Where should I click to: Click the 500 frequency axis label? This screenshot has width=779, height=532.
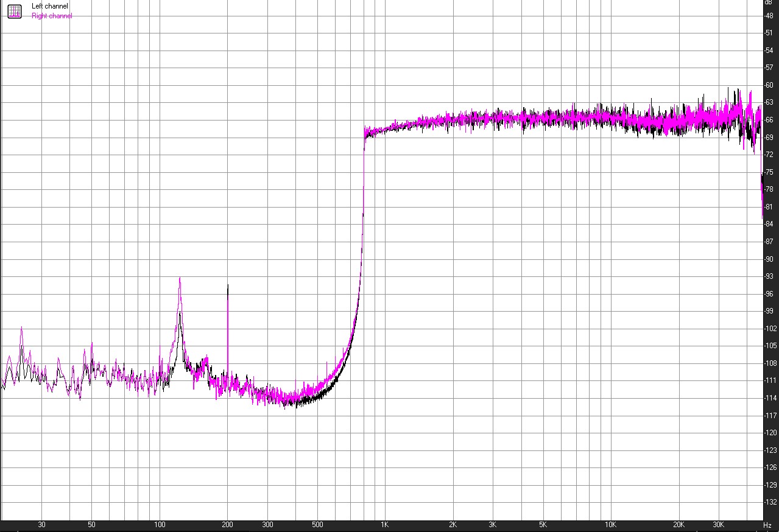coord(317,524)
